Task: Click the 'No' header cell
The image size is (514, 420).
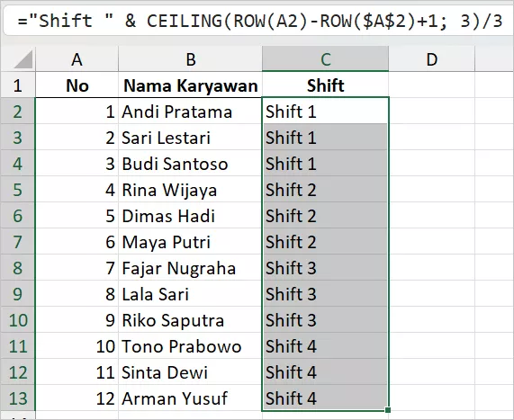Action: (x=77, y=85)
